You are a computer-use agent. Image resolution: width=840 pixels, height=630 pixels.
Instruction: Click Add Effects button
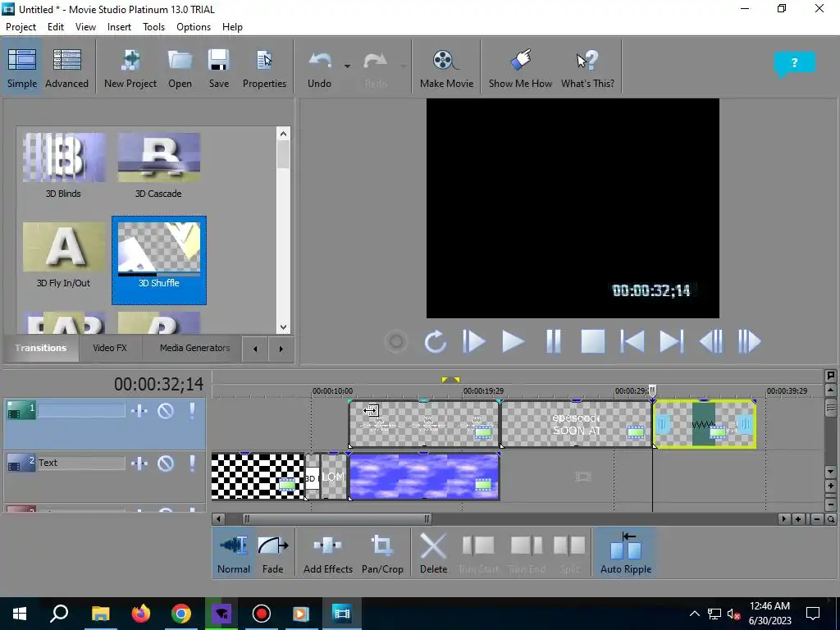coord(328,553)
